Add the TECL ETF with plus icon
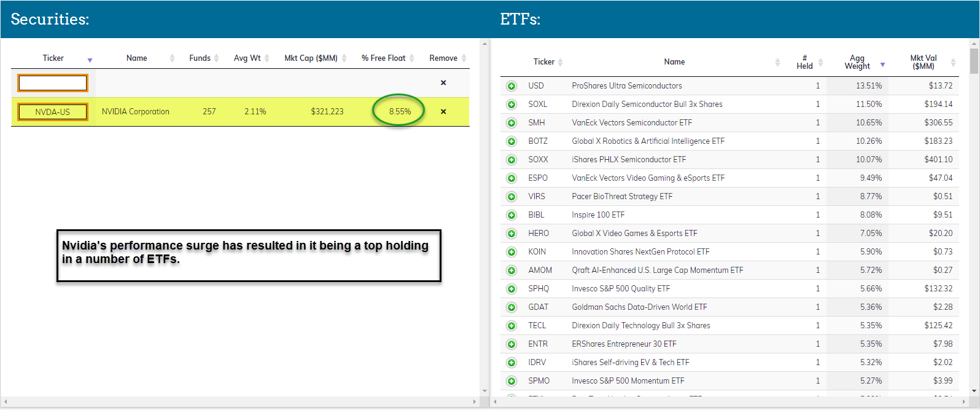980x410 pixels. [x=511, y=326]
